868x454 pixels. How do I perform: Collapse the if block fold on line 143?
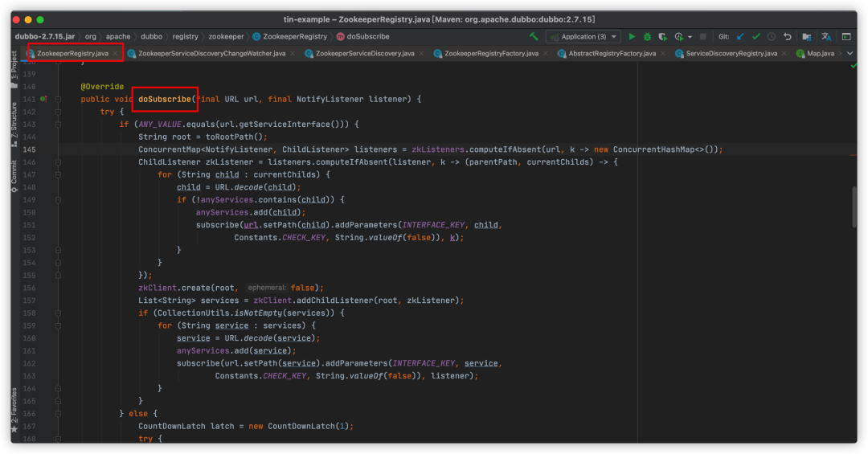point(58,125)
